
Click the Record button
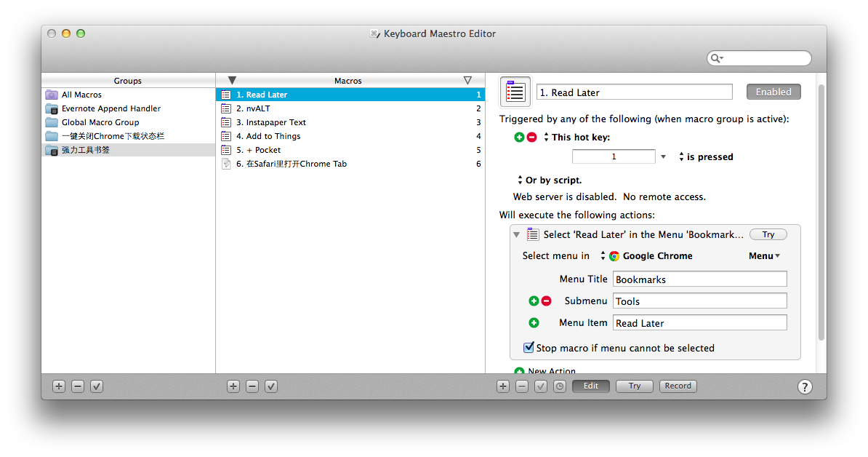(678, 386)
